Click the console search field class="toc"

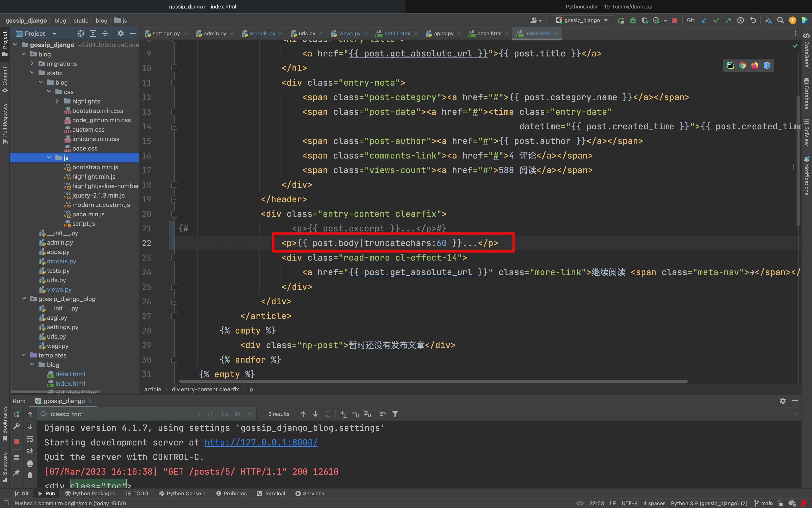pyautogui.click(x=122, y=414)
